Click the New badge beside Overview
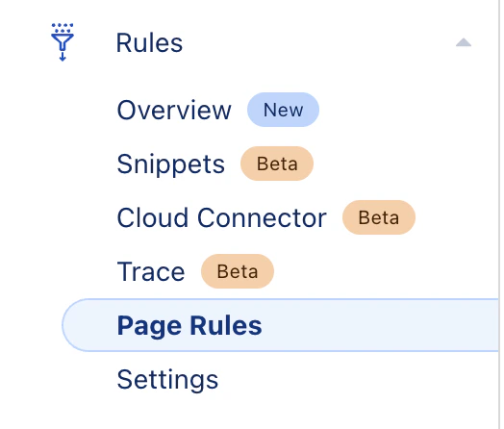The width and height of the screenshot is (504, 429). [x=283, y=110]
